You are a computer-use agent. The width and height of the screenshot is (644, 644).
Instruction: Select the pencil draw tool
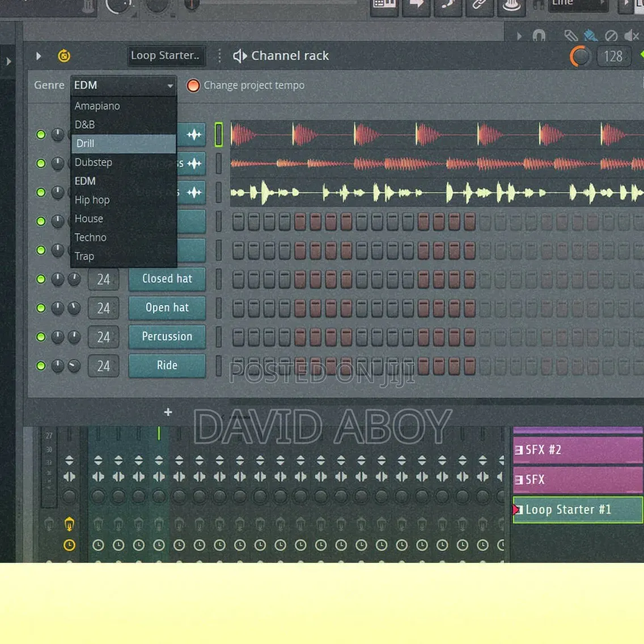click(570, 36)
